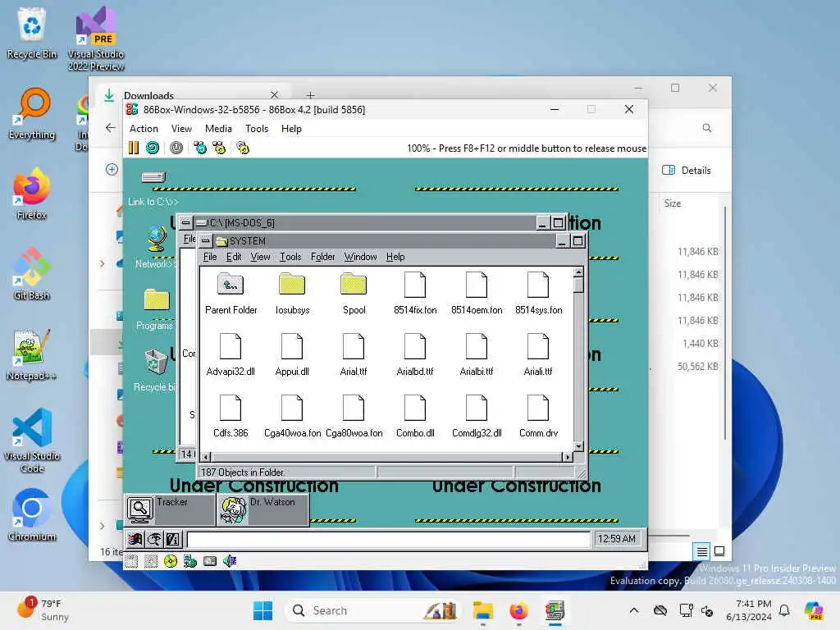Select the Arial.ttf file

(354, 354)
